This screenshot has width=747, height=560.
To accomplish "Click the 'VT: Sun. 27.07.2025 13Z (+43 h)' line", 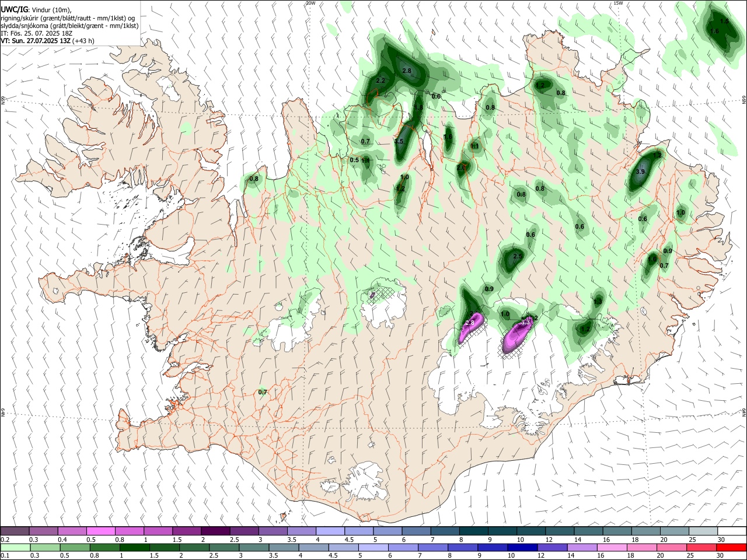I will click(47, 41).
